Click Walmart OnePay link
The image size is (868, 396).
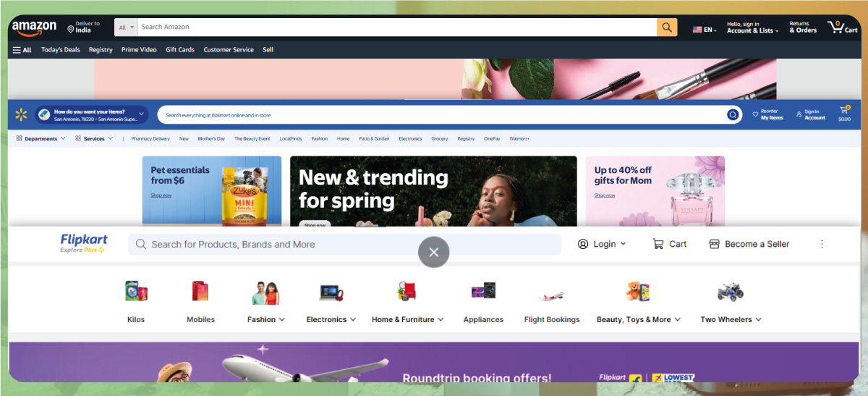[x=492, y=138]
